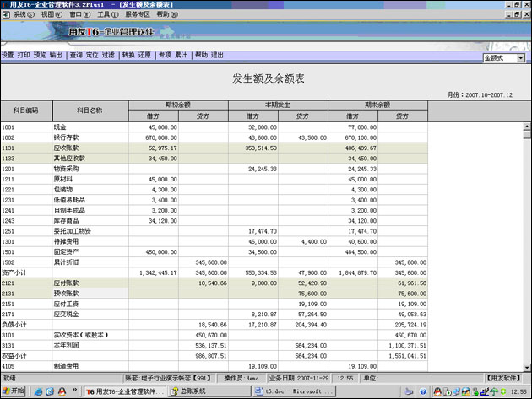
Task: Click the 科目编码 column header
Action: (26, 111)
